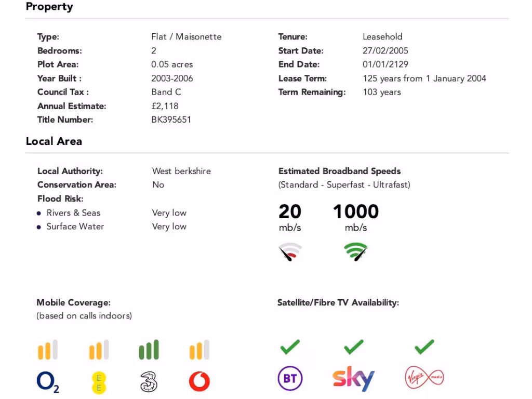The width and height of the screenshot is (532, 399).
Task: Click the O2 network logo
Action: (x=48, y=382)
